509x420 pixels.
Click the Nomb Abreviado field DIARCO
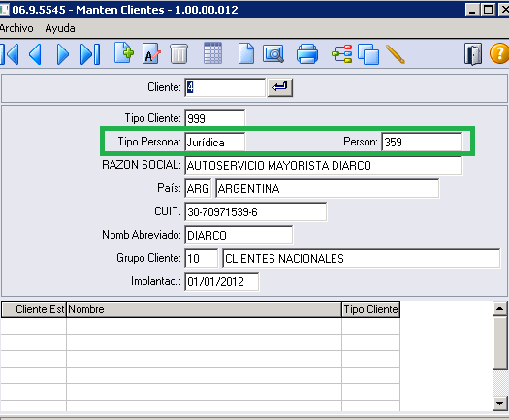(x=239, y=235)
